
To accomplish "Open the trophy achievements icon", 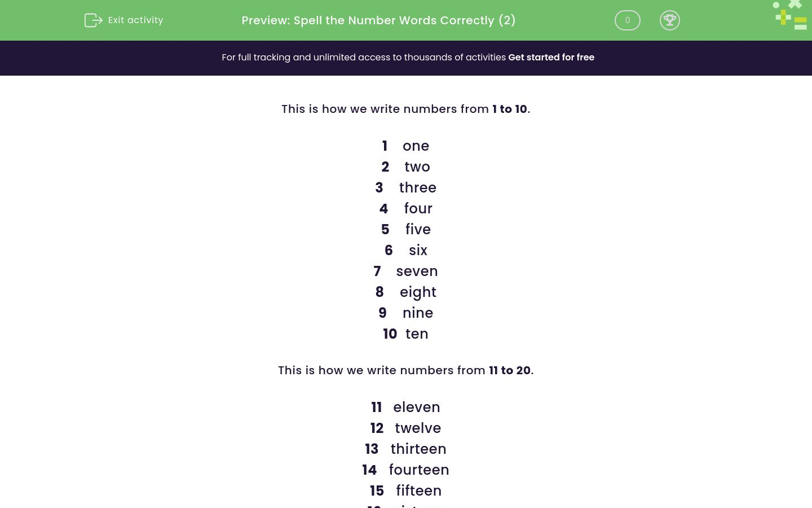I will pos(670,20).
